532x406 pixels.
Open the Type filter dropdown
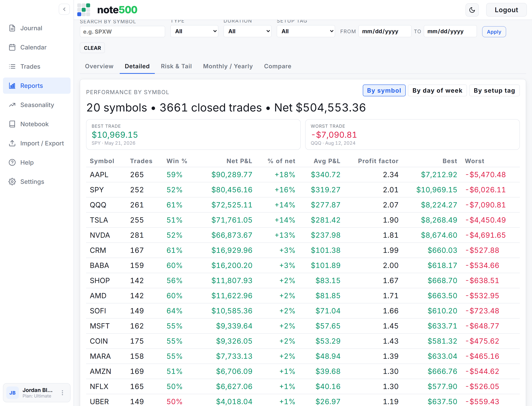(x=194, y=31)
